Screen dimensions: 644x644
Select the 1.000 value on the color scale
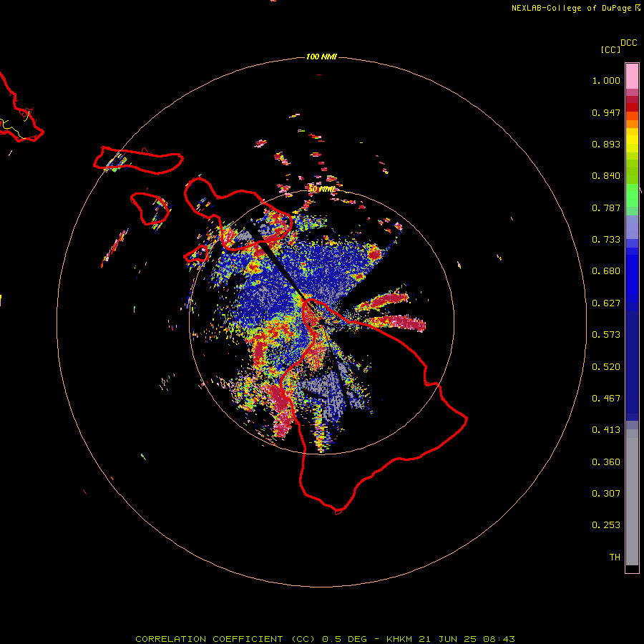pyautogui.click(x=606, y=80)
